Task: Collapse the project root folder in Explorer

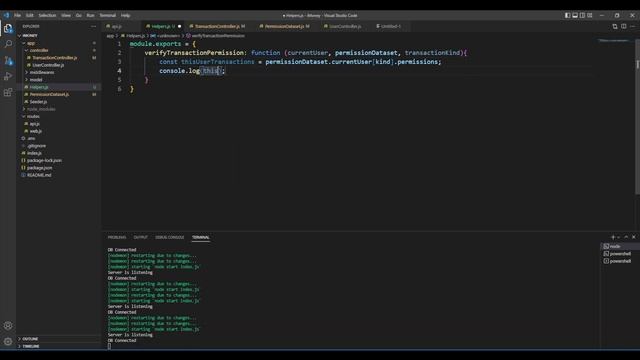Action: pos(58,36)
